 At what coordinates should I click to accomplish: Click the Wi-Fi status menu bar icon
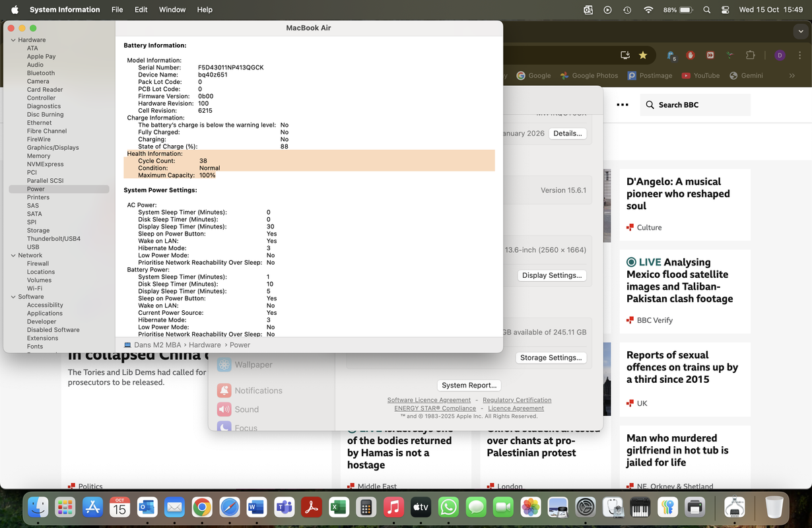[x=648, y=10]
